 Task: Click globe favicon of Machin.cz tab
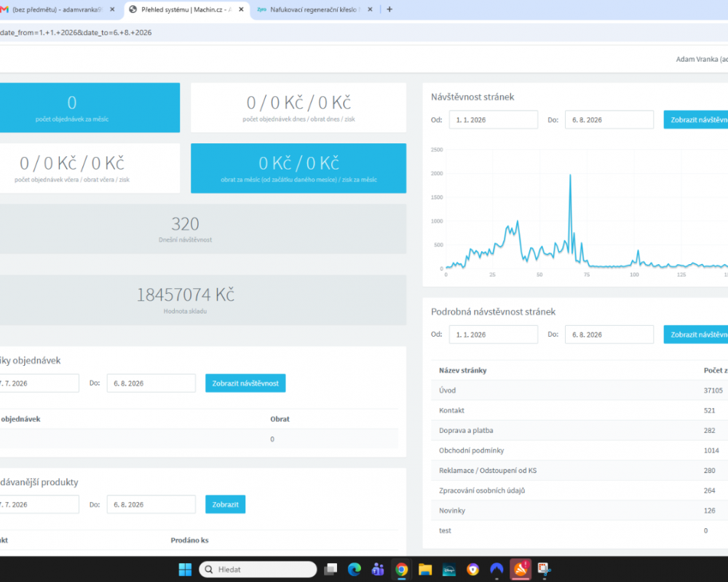click(132, 9)
